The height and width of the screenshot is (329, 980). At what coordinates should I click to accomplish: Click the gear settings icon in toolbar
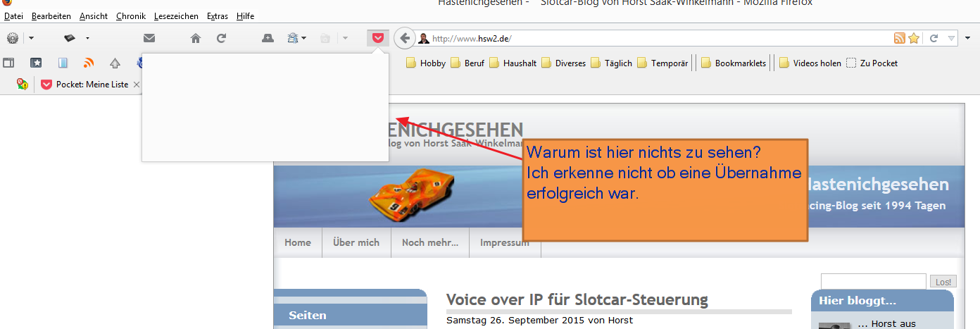13,38
